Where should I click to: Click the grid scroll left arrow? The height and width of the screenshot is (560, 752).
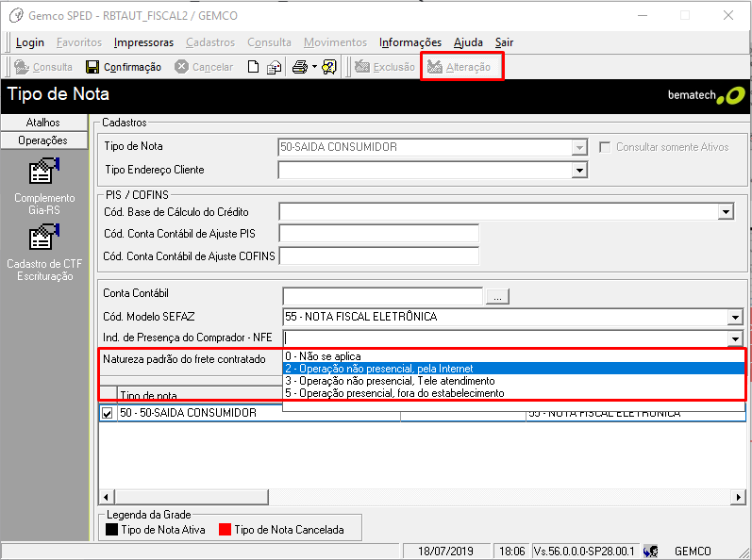pyautogui.click(x=107, y=497)
